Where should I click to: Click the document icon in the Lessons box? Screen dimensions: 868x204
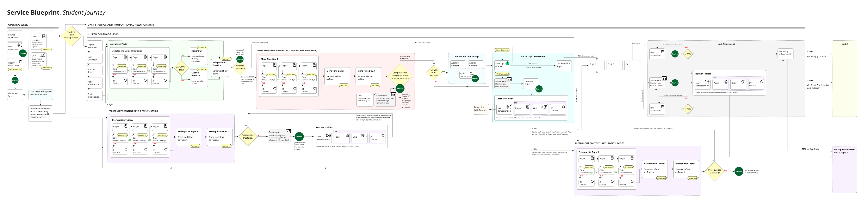(44, 36)
